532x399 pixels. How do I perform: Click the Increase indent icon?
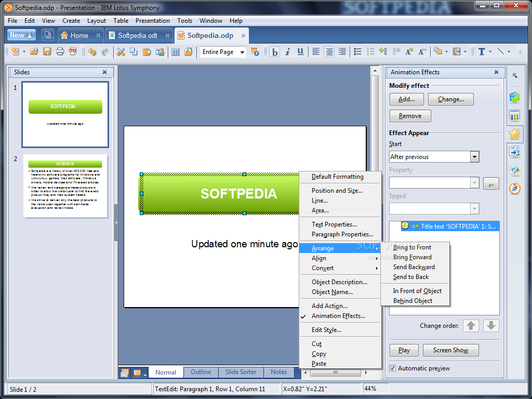383,51
